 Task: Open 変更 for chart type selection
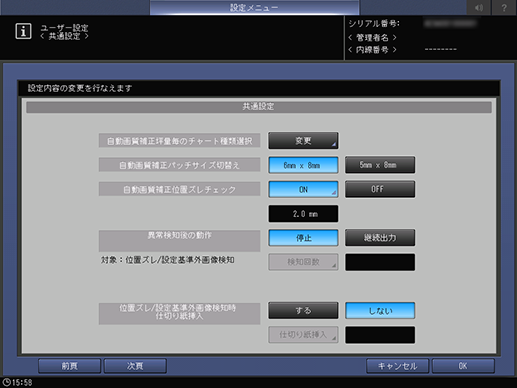303,141
